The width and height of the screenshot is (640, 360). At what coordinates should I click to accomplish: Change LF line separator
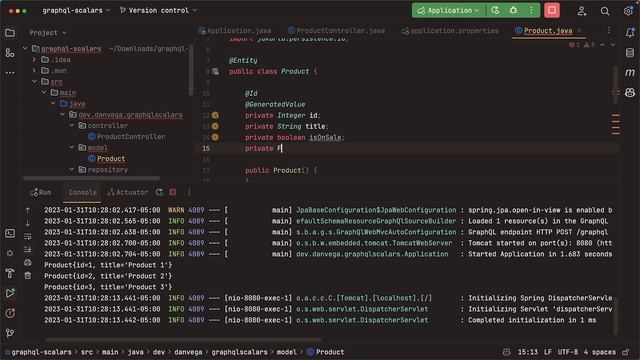pos(548,352)
